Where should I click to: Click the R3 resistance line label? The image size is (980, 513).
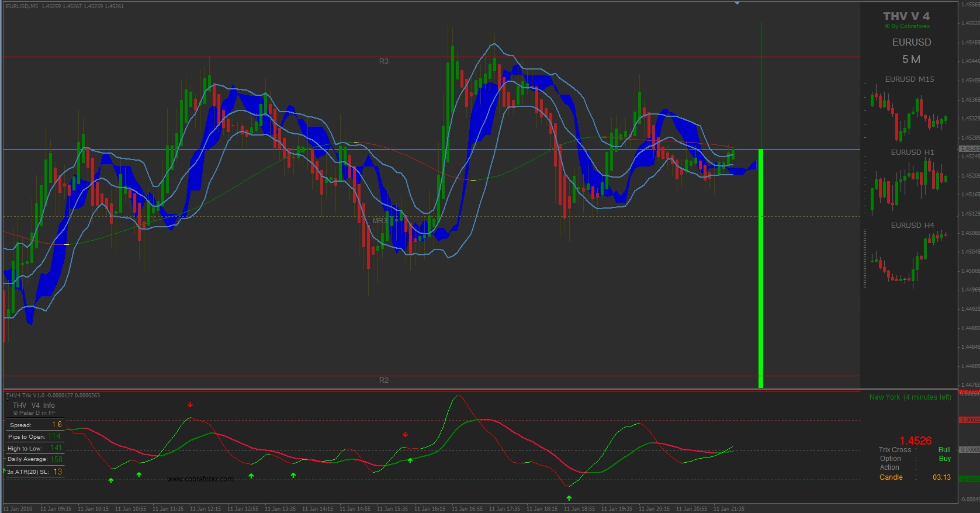click(383, 61)
